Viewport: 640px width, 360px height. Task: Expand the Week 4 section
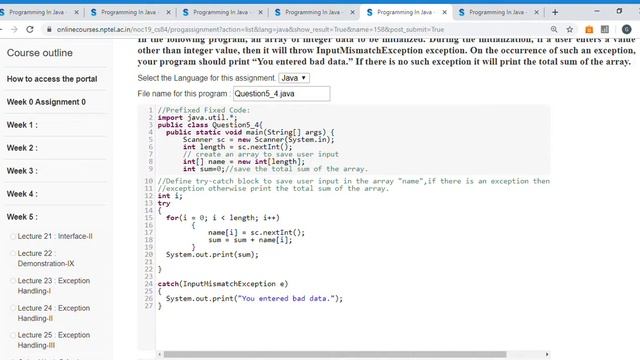pyautogui.click(x=22, y=193)
